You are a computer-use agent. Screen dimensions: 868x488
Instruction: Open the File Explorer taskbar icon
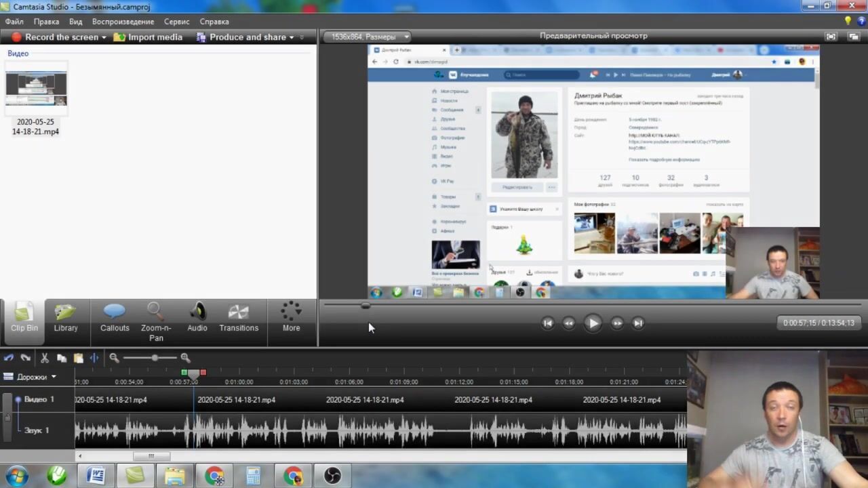click(x=174, y=476)
